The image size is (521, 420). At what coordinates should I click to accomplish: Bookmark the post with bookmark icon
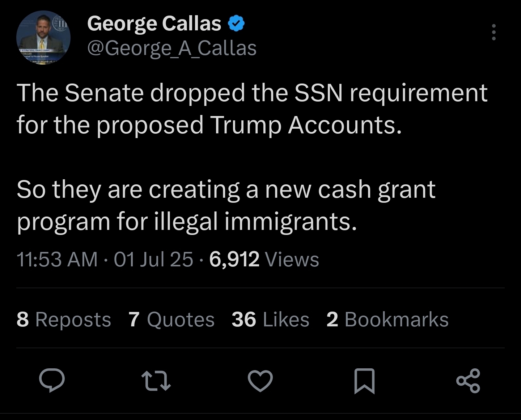[x=364, y=381]
